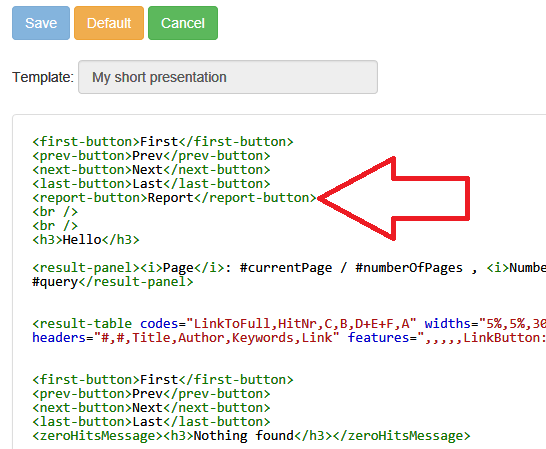Screen dimensions: 546x449
Task: Click the report-button code line
Action: [174, 198]
